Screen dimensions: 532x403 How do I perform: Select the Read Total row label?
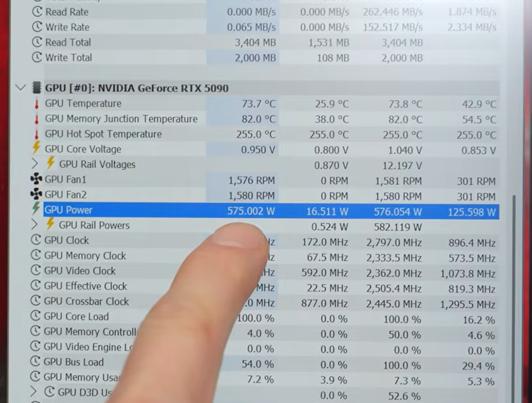pyautogui.click(x=68, y=42)
